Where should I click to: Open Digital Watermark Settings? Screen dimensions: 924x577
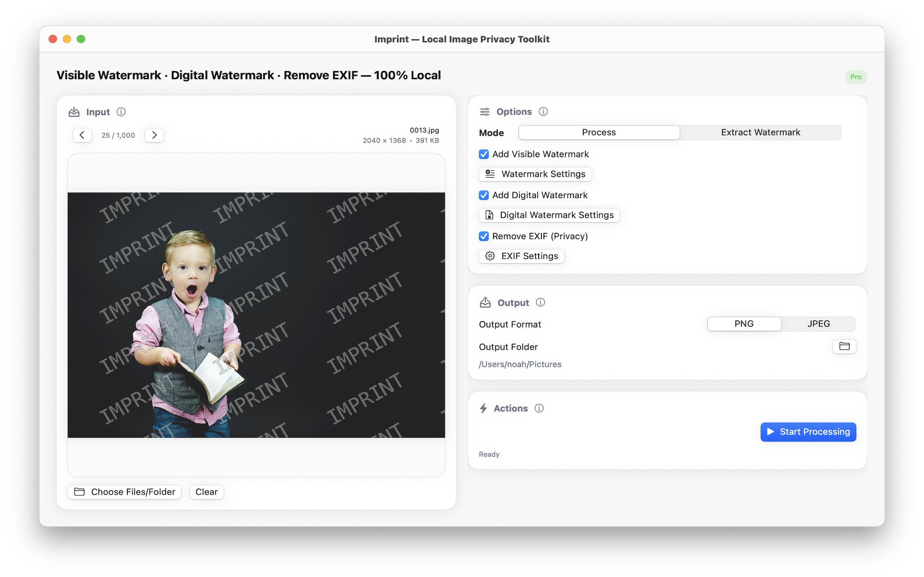[549, 215]
